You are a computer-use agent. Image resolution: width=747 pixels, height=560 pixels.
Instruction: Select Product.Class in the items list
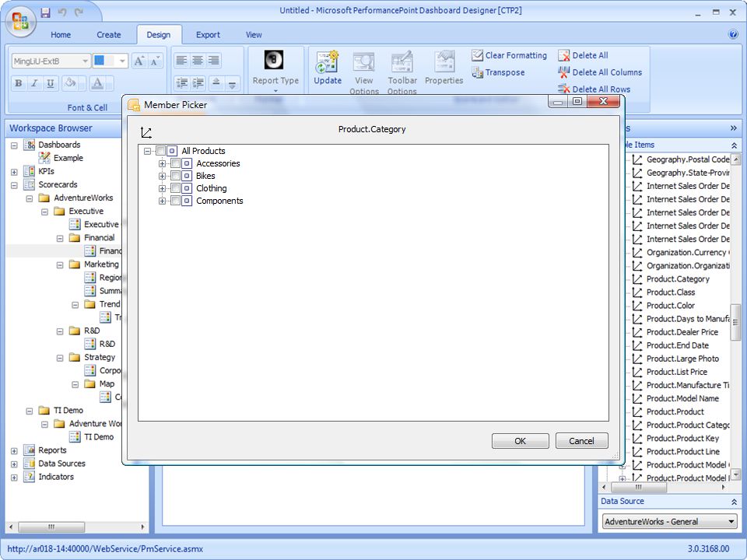pyautogui.click(x=670, y=292)
